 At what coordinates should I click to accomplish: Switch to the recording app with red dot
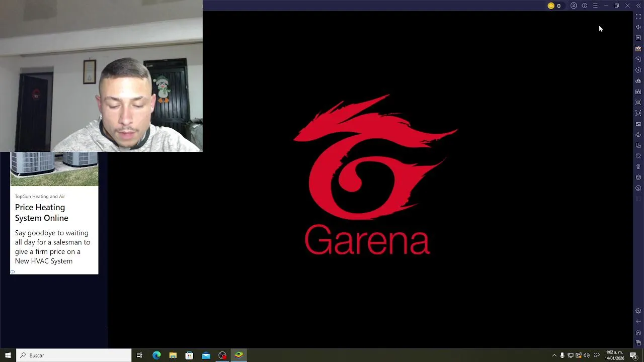[222, 355]
